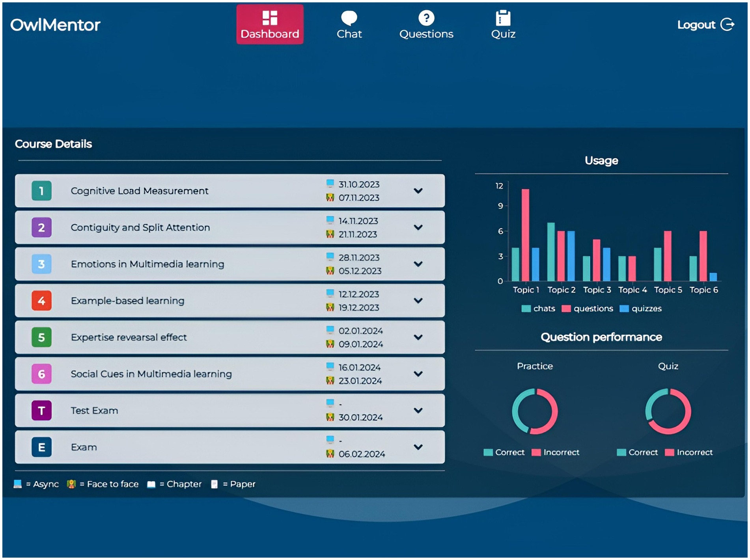Click the Questions help-circle icon
Viewport: 750px width, 560px height.
point(426,18)
